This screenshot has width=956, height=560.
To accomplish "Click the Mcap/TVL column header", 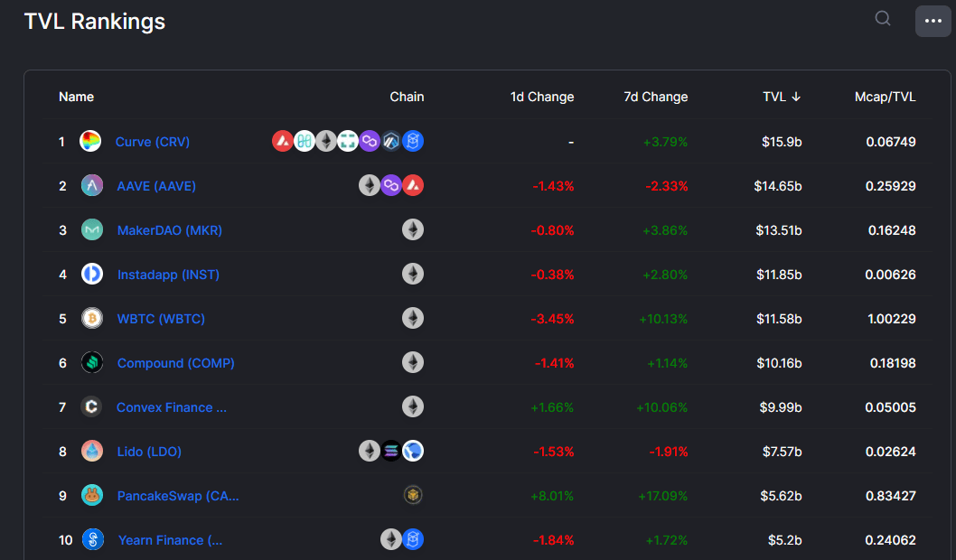I will 885,97.
